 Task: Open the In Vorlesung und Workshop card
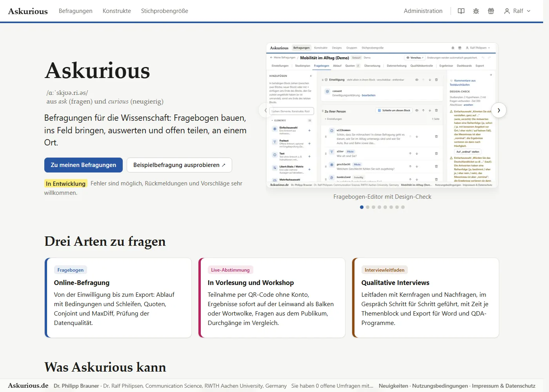point(272,298)
